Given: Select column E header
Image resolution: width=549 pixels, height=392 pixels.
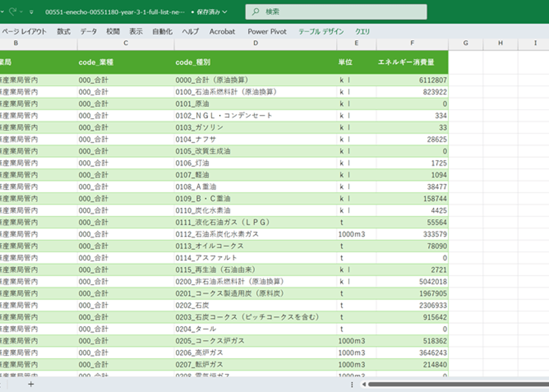Looking at the screenshot, I should (356, 43).
